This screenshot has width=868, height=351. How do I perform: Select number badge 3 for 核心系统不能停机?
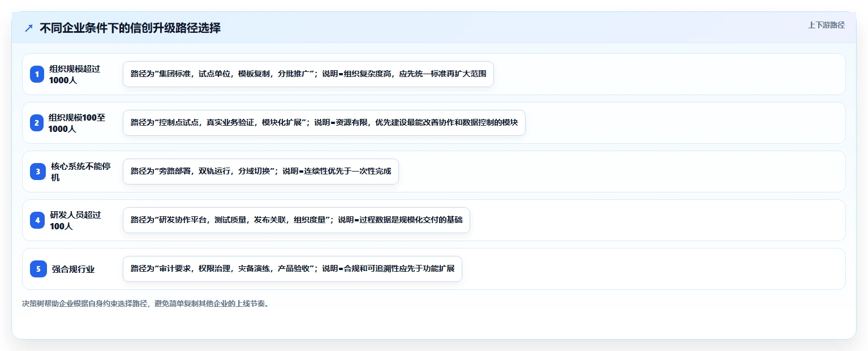(38, 172)
